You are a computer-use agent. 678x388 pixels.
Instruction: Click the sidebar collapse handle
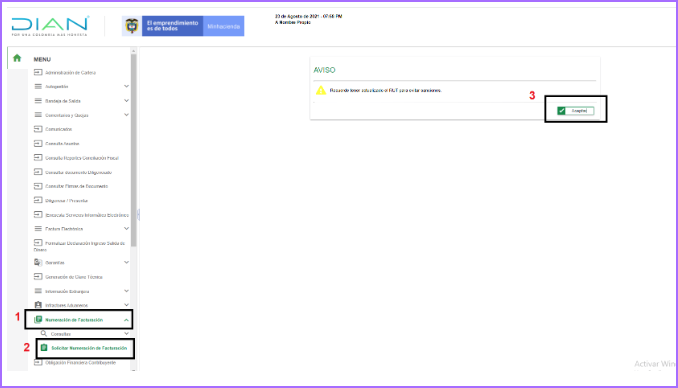point(138,214)
